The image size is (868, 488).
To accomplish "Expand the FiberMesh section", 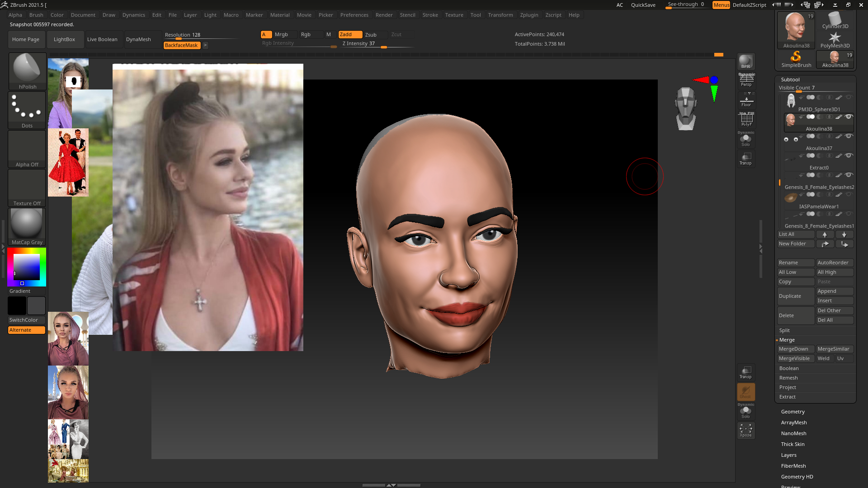I will click(793, 466).
